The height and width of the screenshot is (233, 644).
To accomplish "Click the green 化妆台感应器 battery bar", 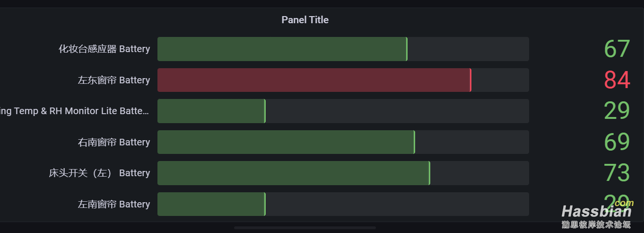I will [x=282, y=49].
